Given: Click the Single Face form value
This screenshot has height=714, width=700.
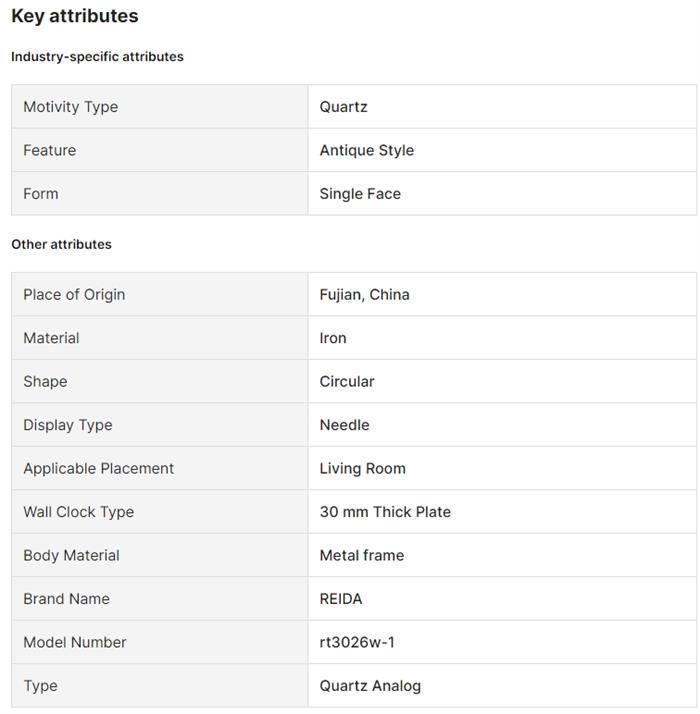Looking at the screenshot, I should [x=360, y=194].
